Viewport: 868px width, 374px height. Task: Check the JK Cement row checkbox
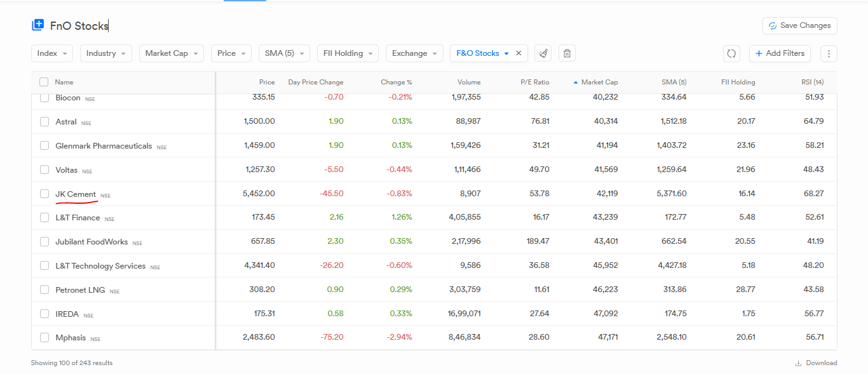(44, 194)
